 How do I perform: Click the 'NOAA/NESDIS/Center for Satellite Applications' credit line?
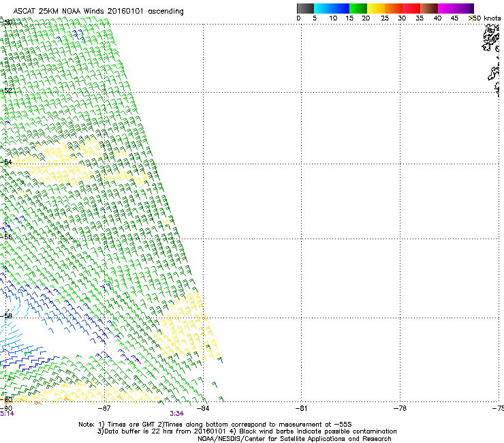pyautogui.click(x=294, y=439)
